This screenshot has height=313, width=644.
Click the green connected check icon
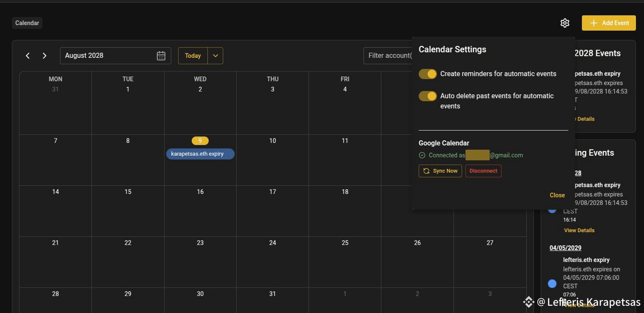[422, 155]
